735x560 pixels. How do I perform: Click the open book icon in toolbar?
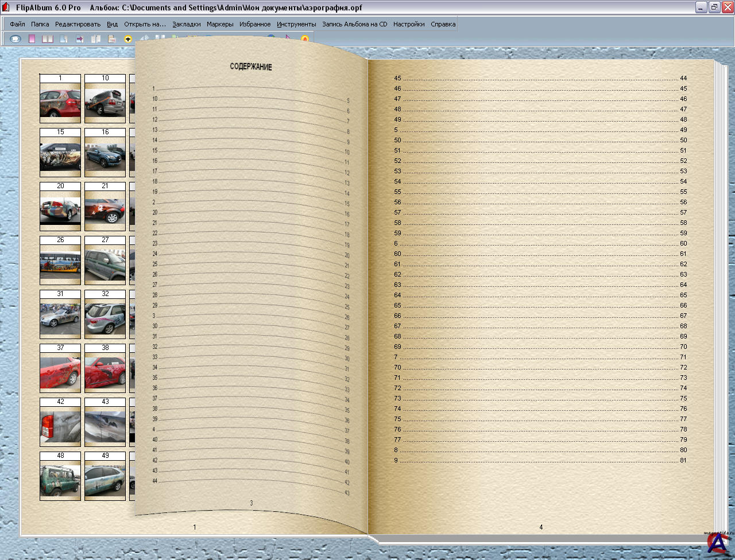tap(48, 39)
